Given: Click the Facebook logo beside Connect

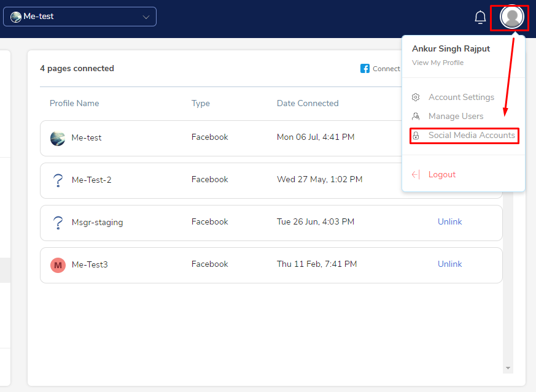Looking at the screenshot, I should click(365, 69).
